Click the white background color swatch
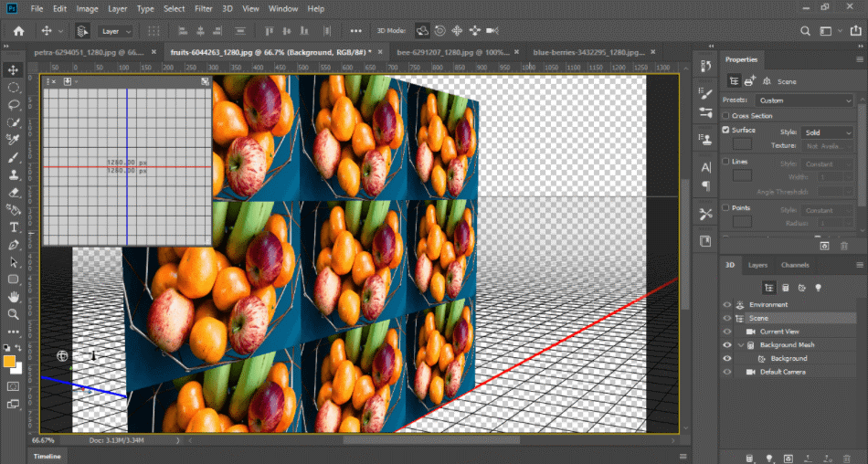868x464 pixels. (19, 369)
